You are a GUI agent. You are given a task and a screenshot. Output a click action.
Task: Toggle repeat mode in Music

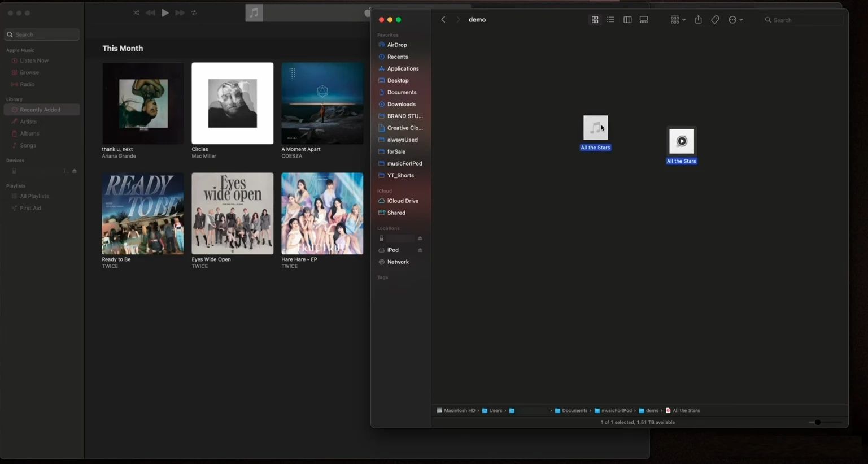[x=194, y=12]
